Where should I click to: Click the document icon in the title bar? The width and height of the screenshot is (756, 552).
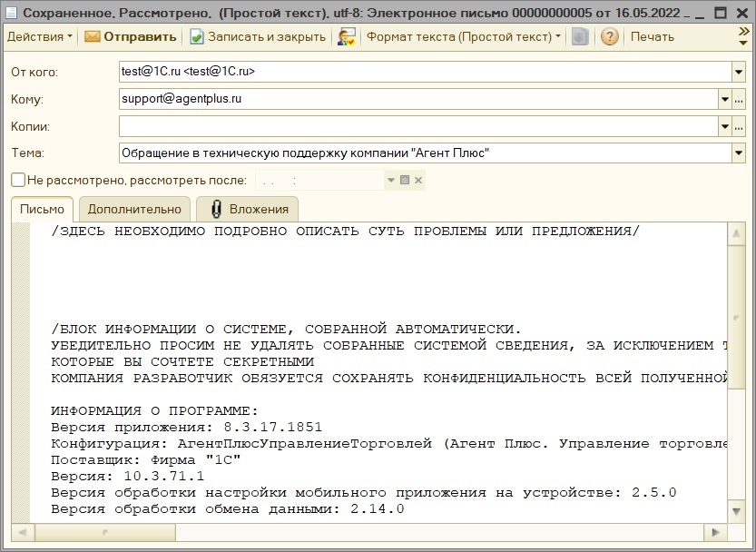point(11,13)
